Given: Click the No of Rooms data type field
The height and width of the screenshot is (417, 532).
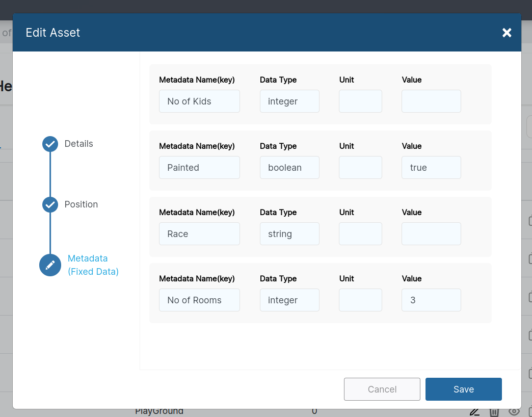Looking at the screenshot, I should 289,300.
